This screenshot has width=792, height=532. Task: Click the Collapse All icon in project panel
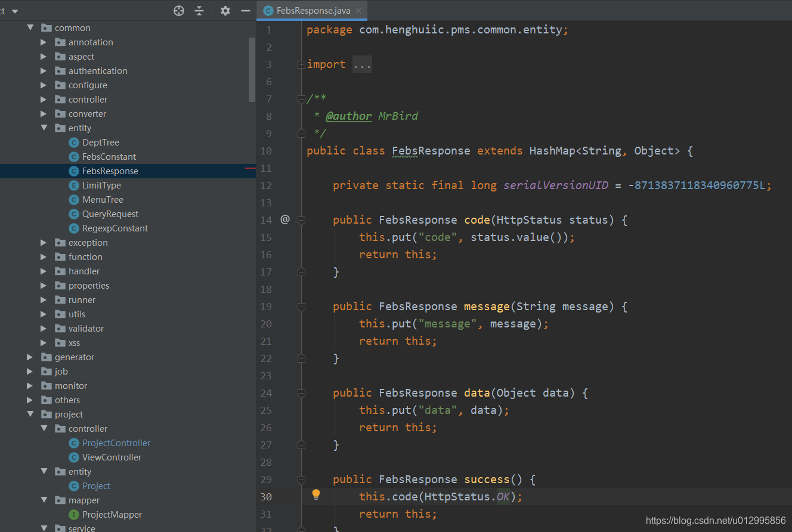click(x=199, y=11)
